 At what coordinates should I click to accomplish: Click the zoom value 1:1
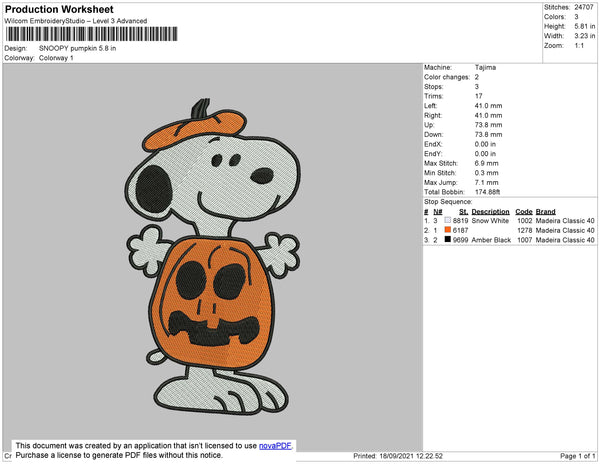pos(579,45)
